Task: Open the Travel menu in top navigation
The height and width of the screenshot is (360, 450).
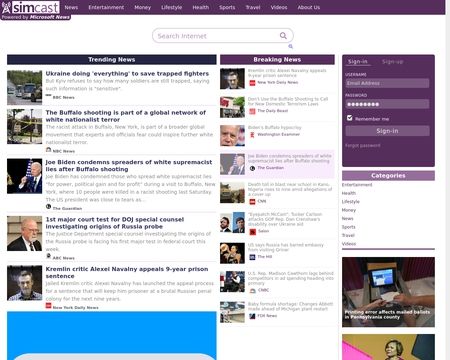Action: pyautogui.click(x=253, y=7)
